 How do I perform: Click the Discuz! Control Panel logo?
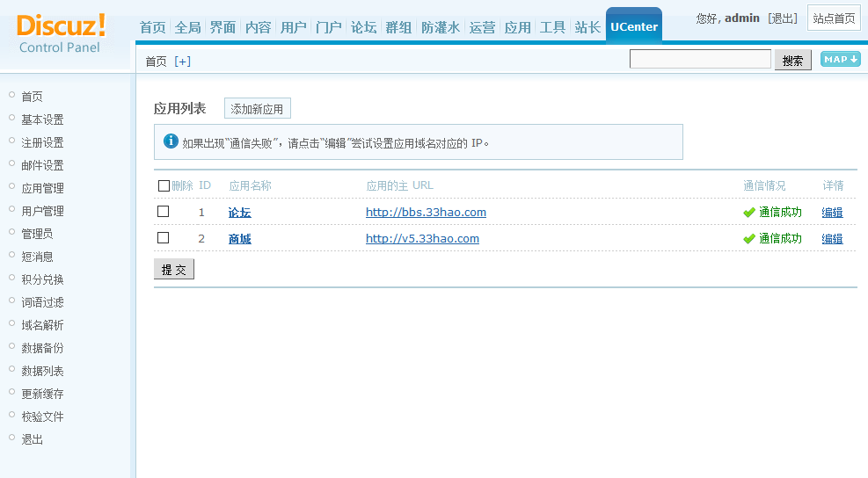[61, 33]
